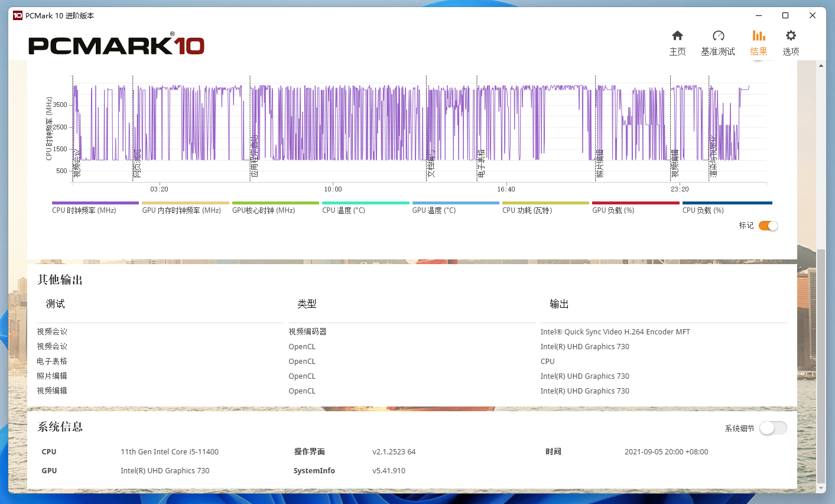Click the 网页浏览 chart marker
Screen dimensions: 835x504
[137, 163]
